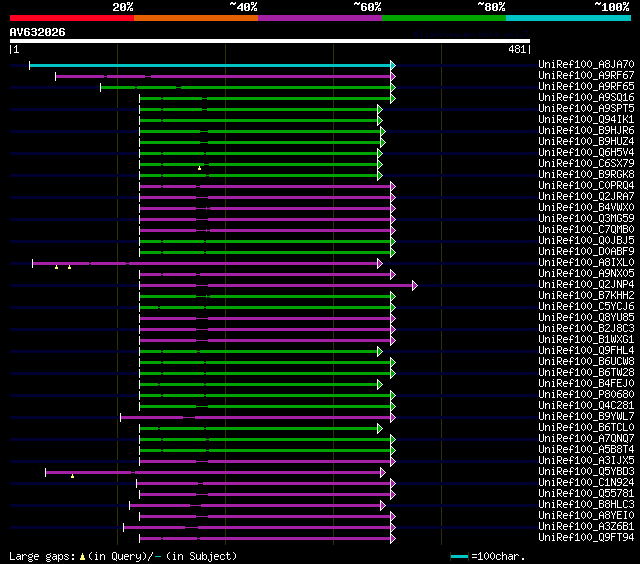Click the white query sequence ruler bar

pyautogui.click(x=269, y=41)
